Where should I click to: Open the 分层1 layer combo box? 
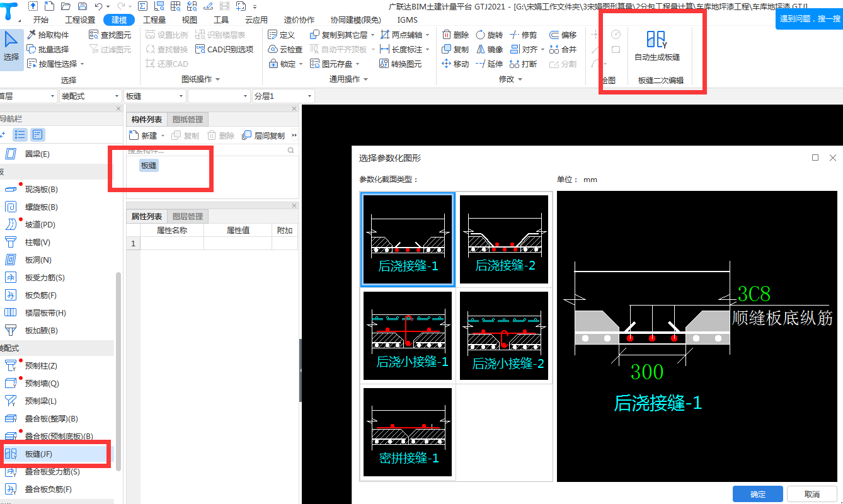tap(283, 96)
